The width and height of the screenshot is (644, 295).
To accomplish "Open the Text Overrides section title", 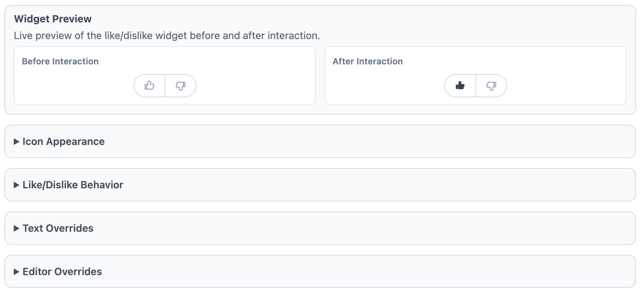I will (58, 228).
